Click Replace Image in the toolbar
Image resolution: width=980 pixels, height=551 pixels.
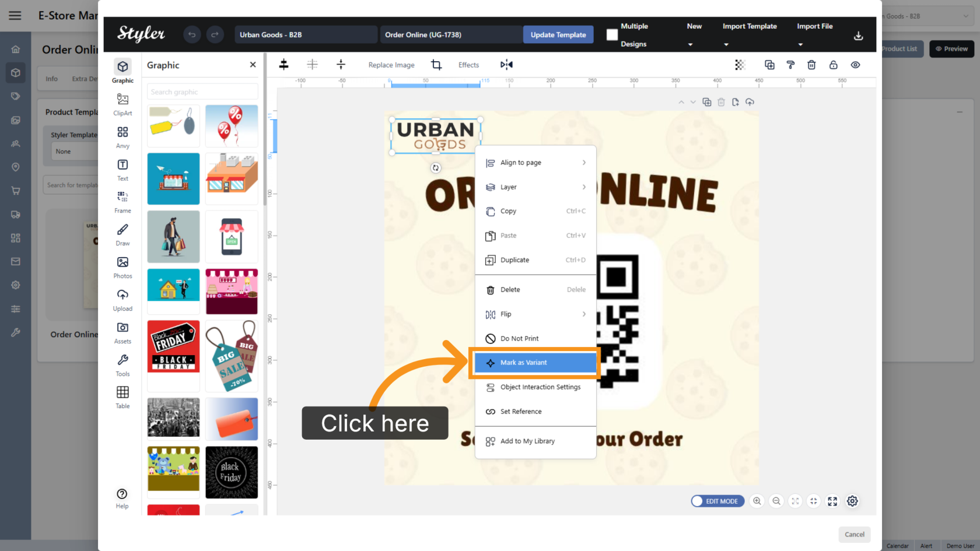point(391,65)
